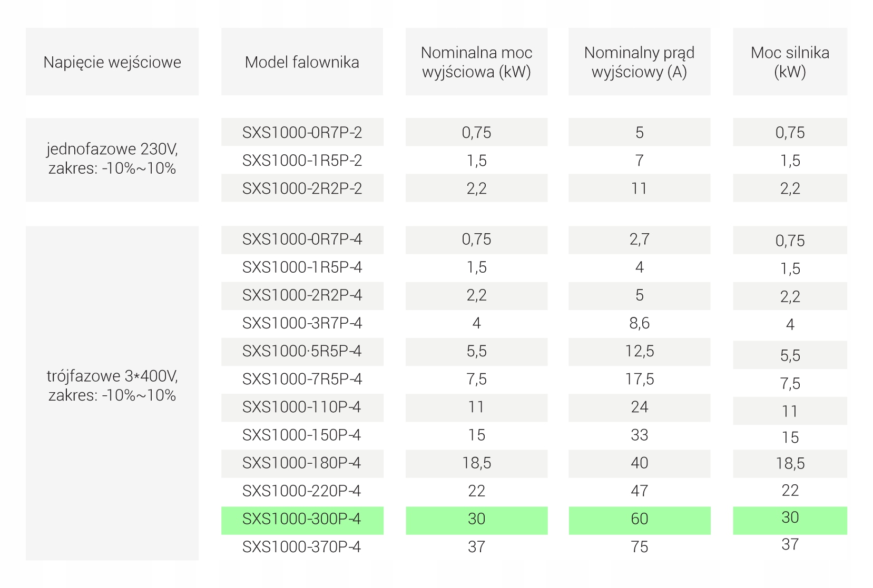Select 'Nominalna moc wyjściowa (kW)' header
The height and width of the screenshot is (588, 873).
[476, 62]
